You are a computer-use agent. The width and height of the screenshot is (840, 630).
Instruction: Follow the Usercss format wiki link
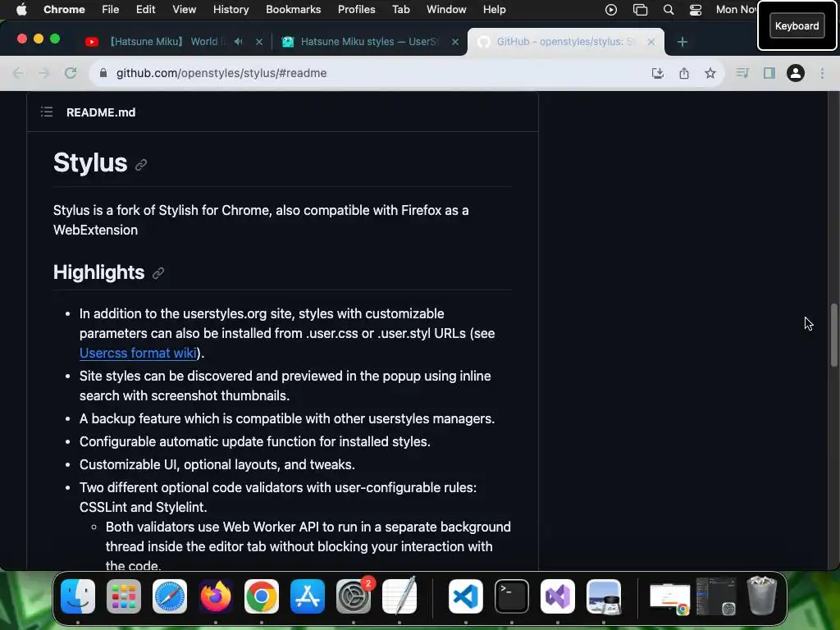tap(138, 353)
